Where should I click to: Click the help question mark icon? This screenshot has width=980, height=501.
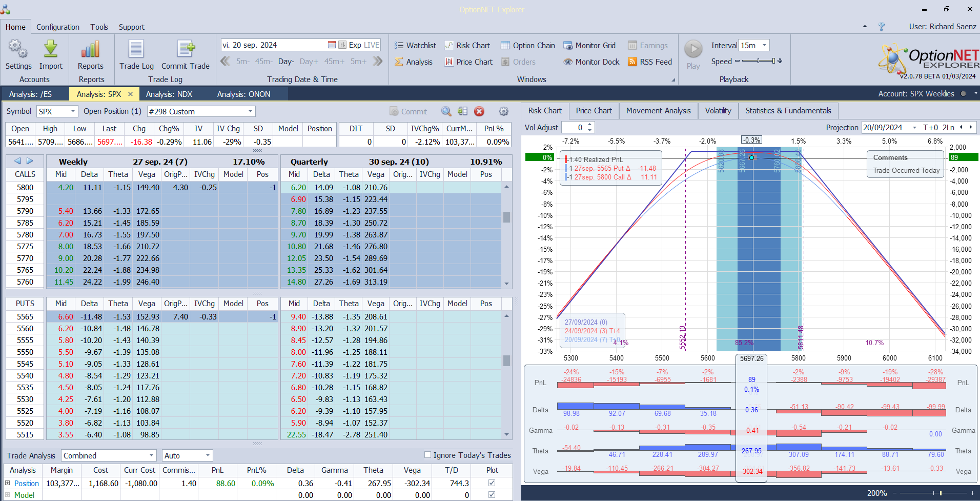(x=882, y=27)
